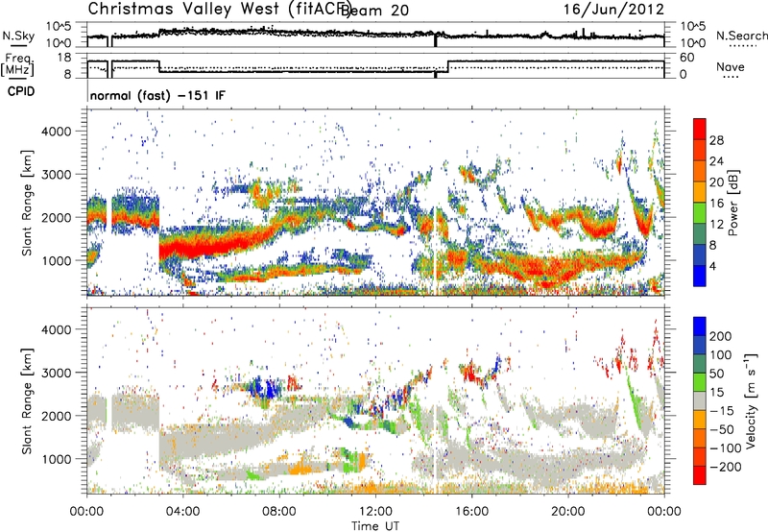
Task: Click the '08:00' time tick label
Action: (x=279, y=512)
